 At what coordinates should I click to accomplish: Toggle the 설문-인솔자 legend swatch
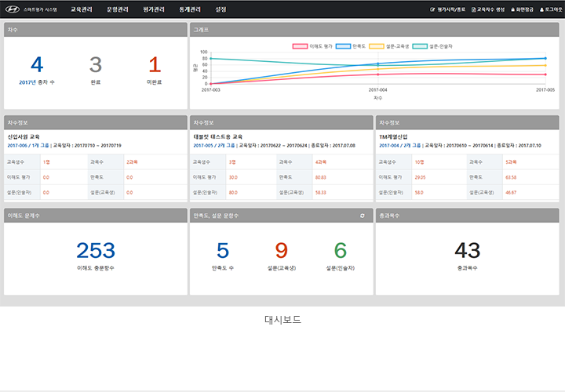(420, 46)
